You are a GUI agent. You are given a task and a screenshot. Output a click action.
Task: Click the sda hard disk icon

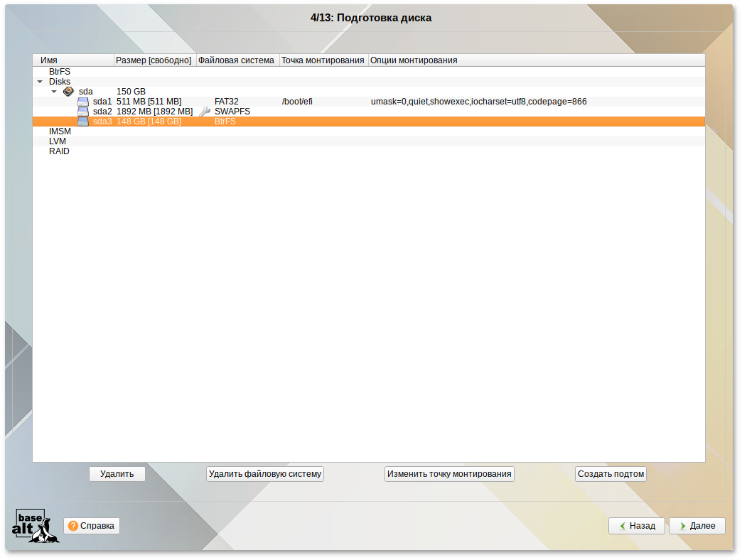click(68, 92)
